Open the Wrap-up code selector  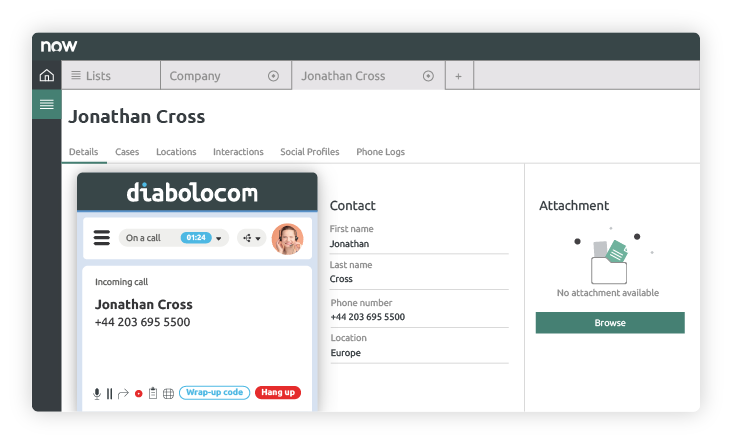(x=214, y=393)
